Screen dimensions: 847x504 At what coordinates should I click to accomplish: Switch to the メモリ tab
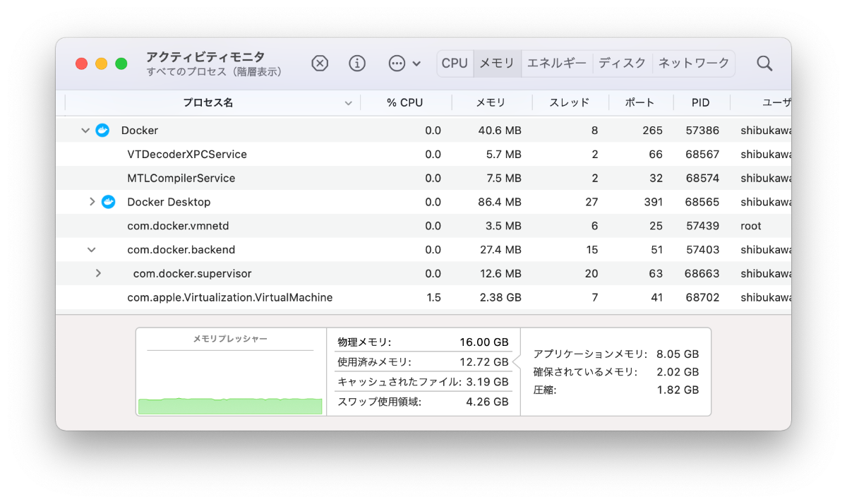click(x=497, y=64)
